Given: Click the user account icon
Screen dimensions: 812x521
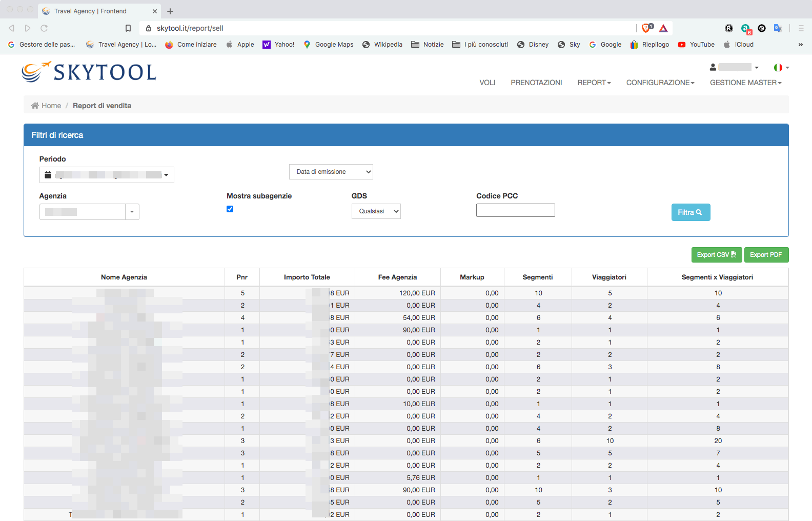Looking at the screenshot, I should (713, 67).
